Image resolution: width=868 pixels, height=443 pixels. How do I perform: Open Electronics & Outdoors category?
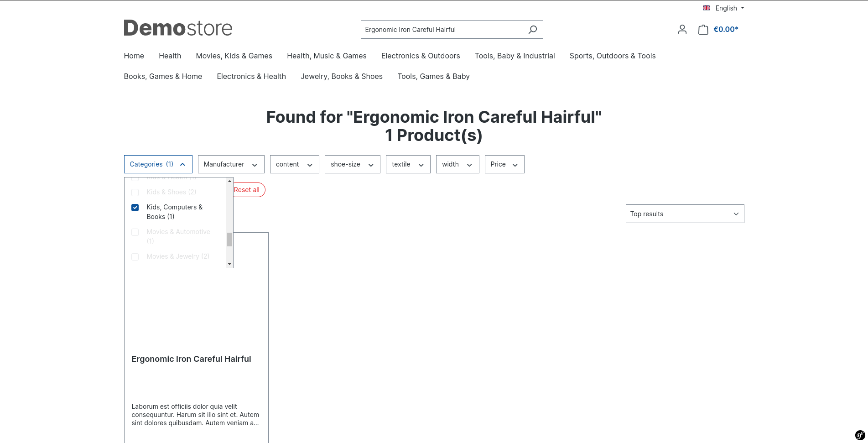[421, 56]
